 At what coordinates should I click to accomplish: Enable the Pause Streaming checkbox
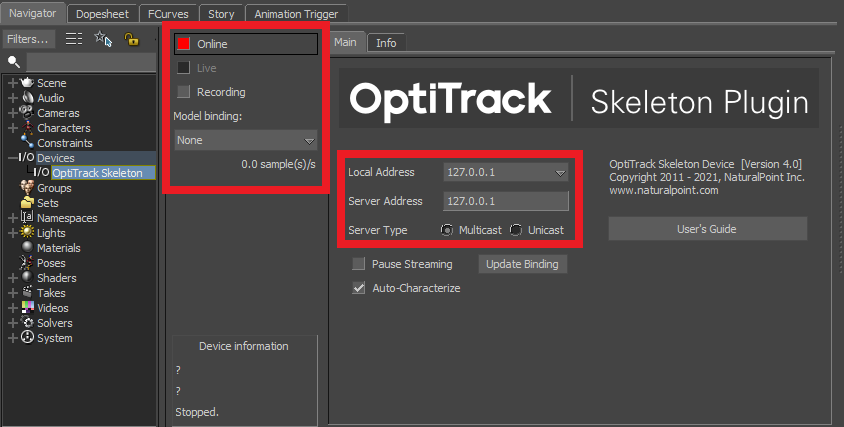[358, 264]
